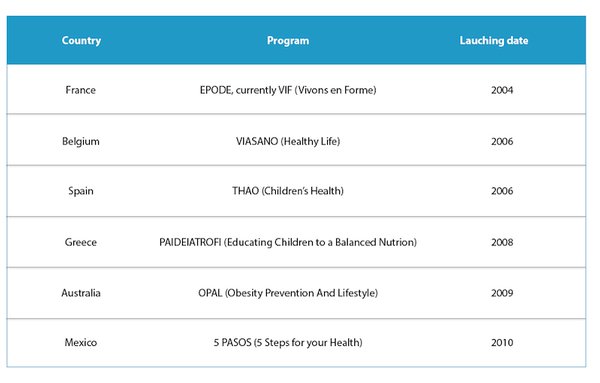Click the 5 PASOS program entry
This screenshot has height=383, width=600.
[288, 342]
